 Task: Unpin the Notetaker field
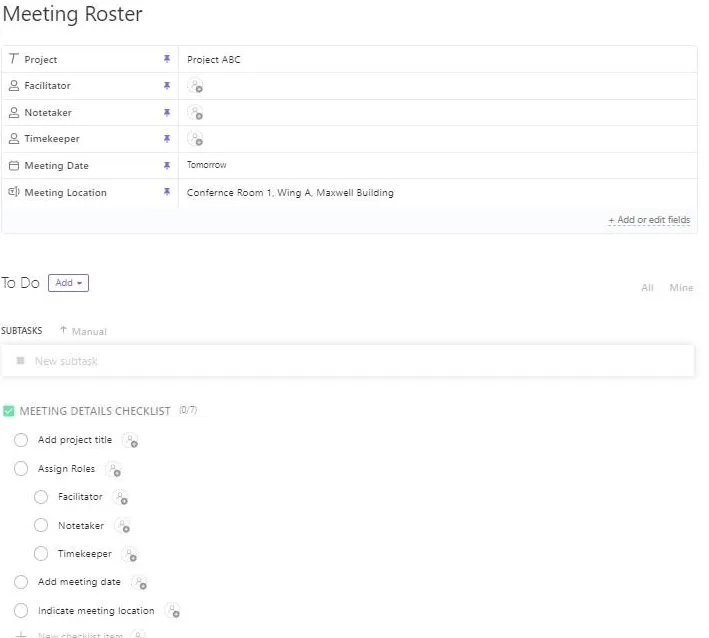pos(167,112)
